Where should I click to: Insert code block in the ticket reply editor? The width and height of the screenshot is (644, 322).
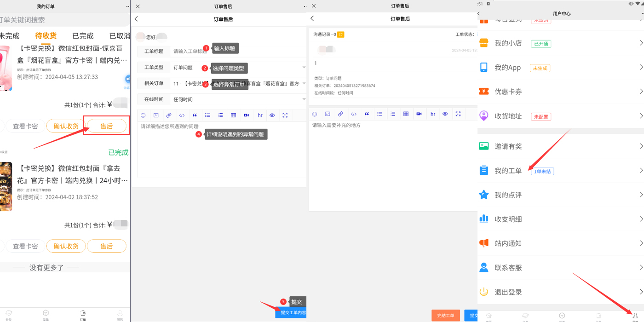pyautogui.click(x=354, y=114)
